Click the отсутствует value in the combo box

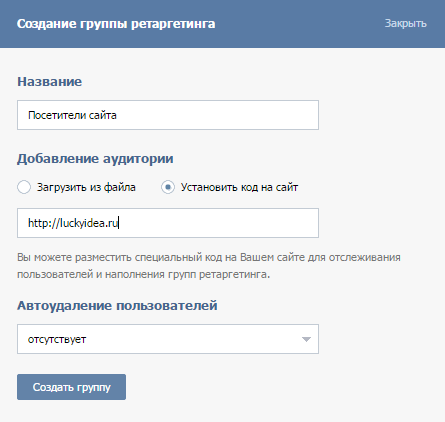[57, 339]
